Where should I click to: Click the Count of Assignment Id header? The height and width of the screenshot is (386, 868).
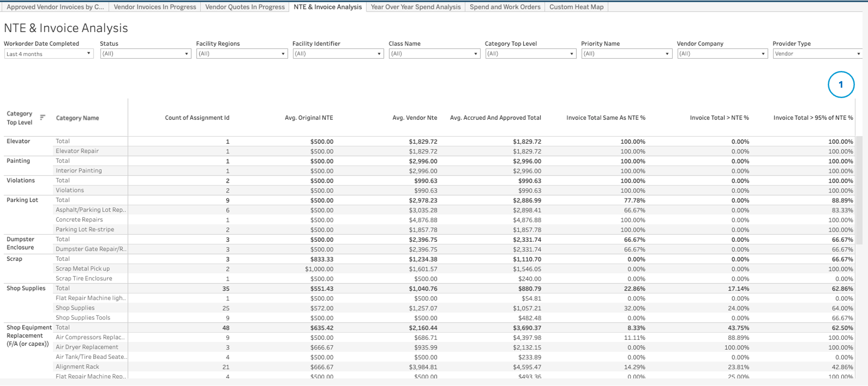[197, 118]
